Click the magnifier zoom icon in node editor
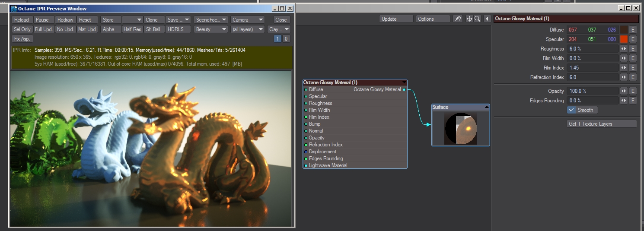The image size is (644, 231). [477, 19]
